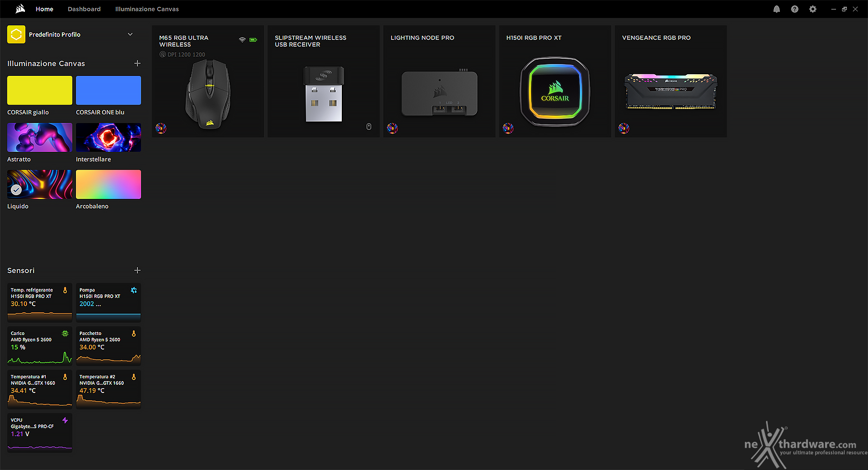The image size is (868, 470).
Task: Click the 34.41 °C GPU temperature value
Action: (23, 390)
